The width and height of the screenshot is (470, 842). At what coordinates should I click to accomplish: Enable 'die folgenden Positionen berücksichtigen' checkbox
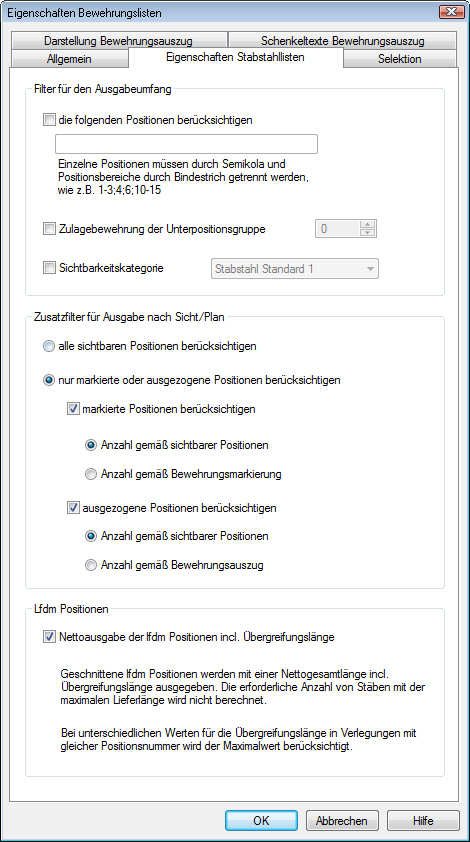coord(49,120)
